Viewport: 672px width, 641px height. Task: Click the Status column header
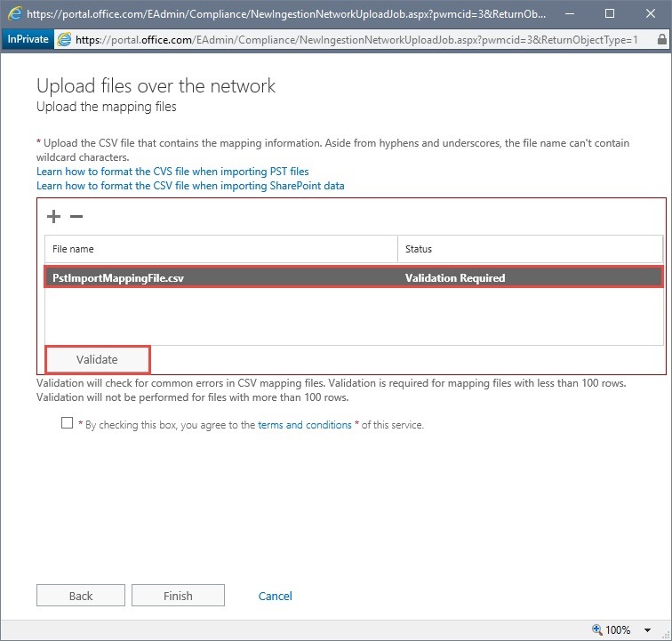coord(531,249)
